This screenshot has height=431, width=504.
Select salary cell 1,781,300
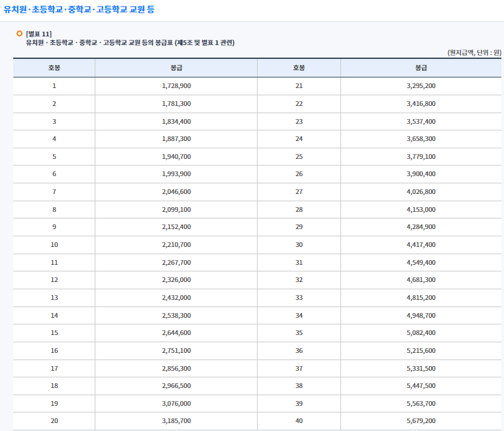[176, 104]
